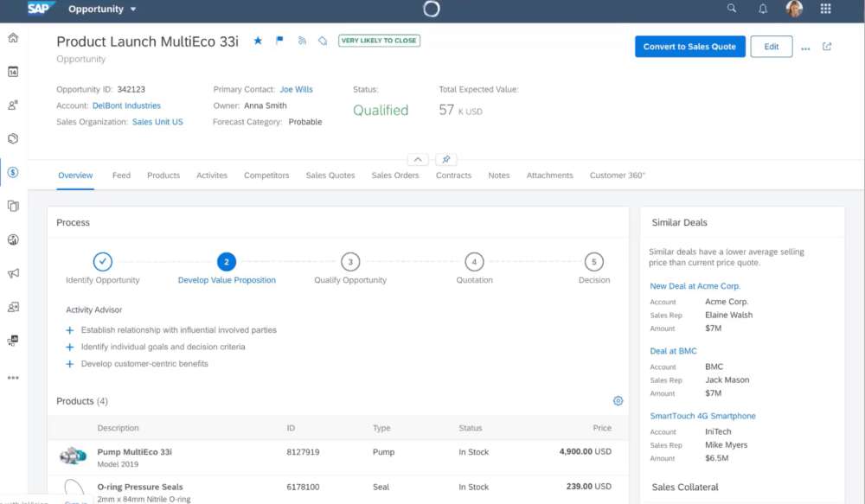Image resolution: width=865 pixels, height=504 pixels.
Task: Click product ID '8127919'
Action: click(x=303, y=452)
